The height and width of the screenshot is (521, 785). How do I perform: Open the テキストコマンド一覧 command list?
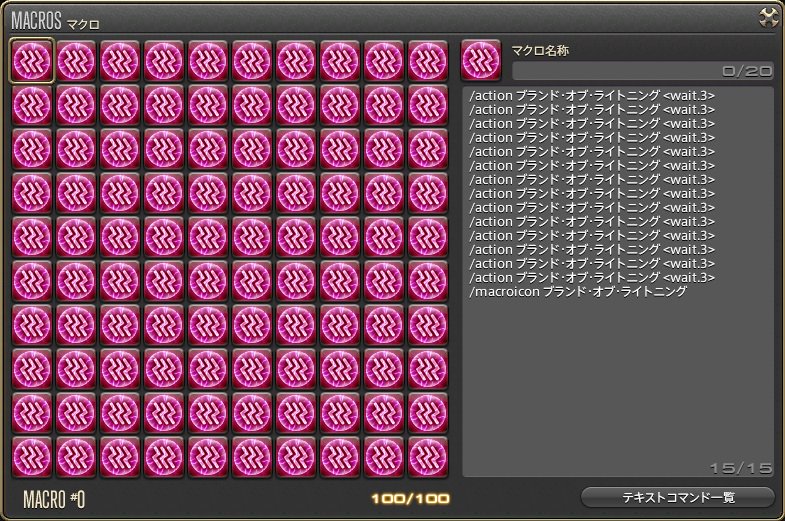pos(678,497)
